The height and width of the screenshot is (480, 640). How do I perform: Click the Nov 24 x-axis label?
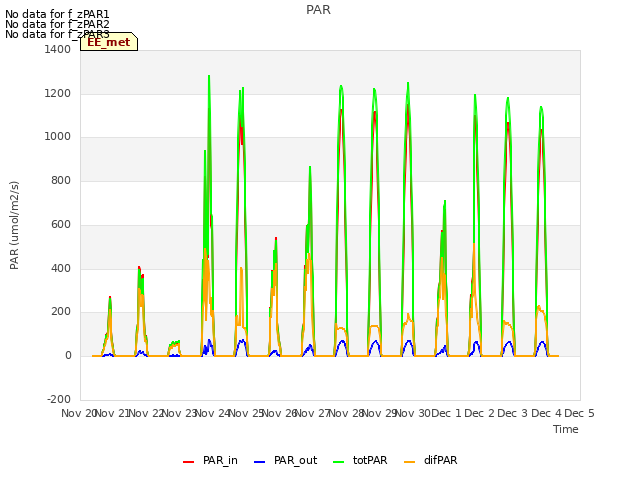pos(213,413)
